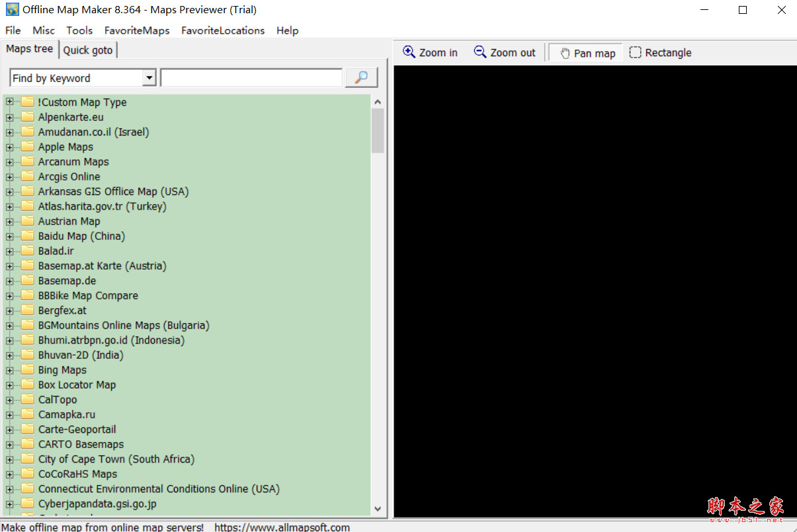Viewport: 797px width, 532px height.
Task: Expand the Arcanum Maps tree node
Action: [9, 162]
